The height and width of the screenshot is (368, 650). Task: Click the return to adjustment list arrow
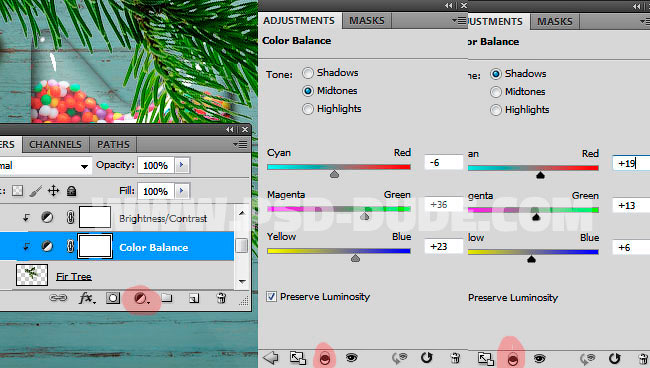click(x=271, y=357)
